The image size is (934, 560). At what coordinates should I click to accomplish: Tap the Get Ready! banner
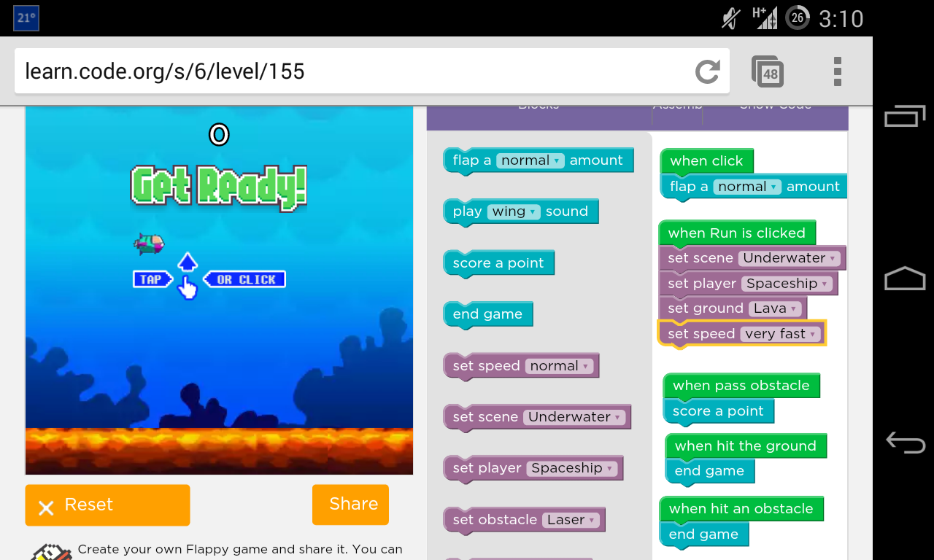(219, 187)
